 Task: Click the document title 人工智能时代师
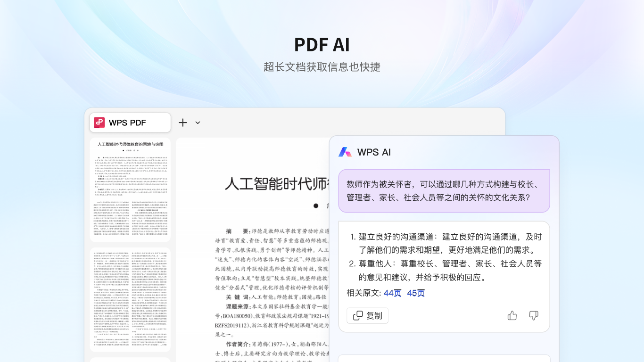(278, 184)
